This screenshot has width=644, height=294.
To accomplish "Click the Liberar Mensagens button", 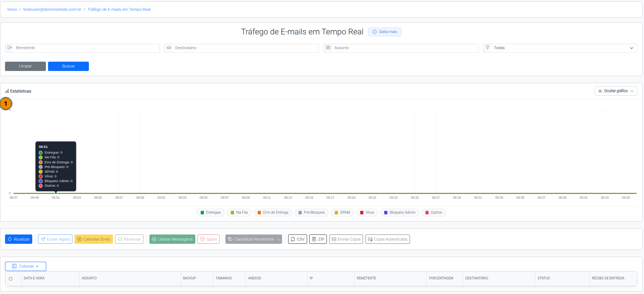I will (x=172, y=239).
